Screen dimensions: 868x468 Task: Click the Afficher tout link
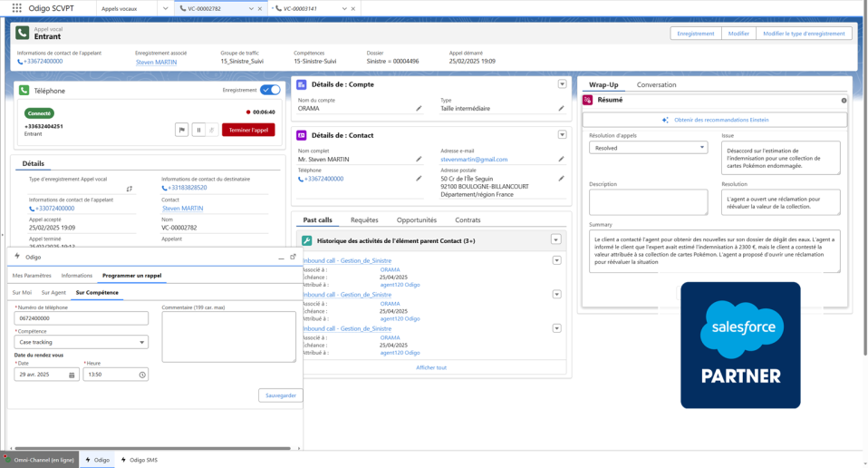[x=431, y=367]
